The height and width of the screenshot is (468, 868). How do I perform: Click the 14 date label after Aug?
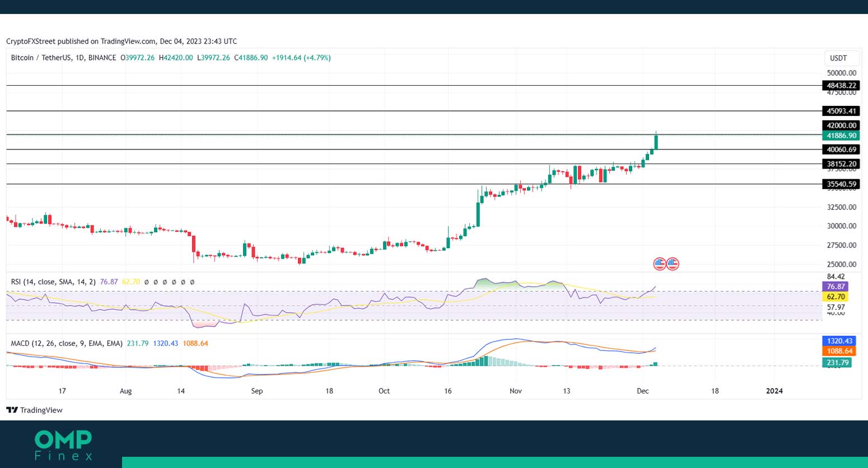[x=180, y=391]
